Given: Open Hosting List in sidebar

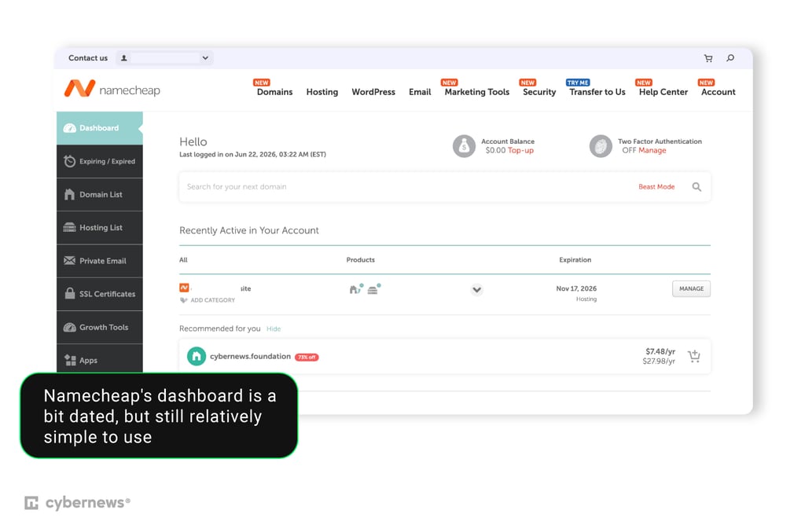Looking at the screenshot, I should [x=100, y=227].
